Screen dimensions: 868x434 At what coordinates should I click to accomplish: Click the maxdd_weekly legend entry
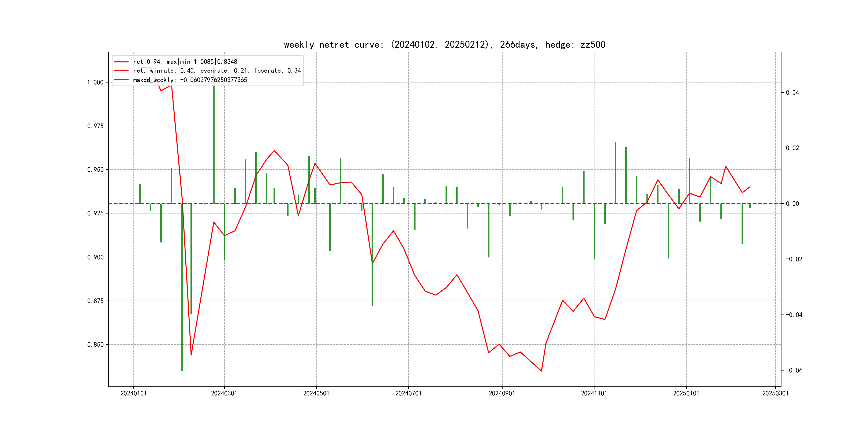coord(190,80)
